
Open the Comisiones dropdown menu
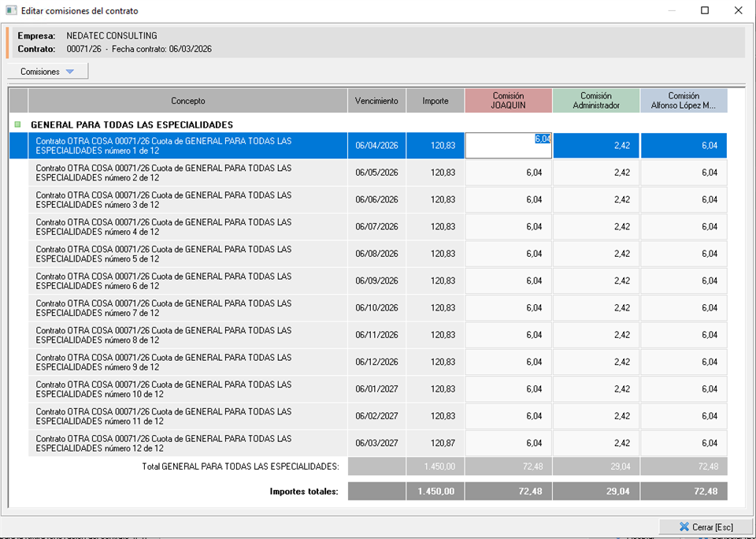[47, 72]
